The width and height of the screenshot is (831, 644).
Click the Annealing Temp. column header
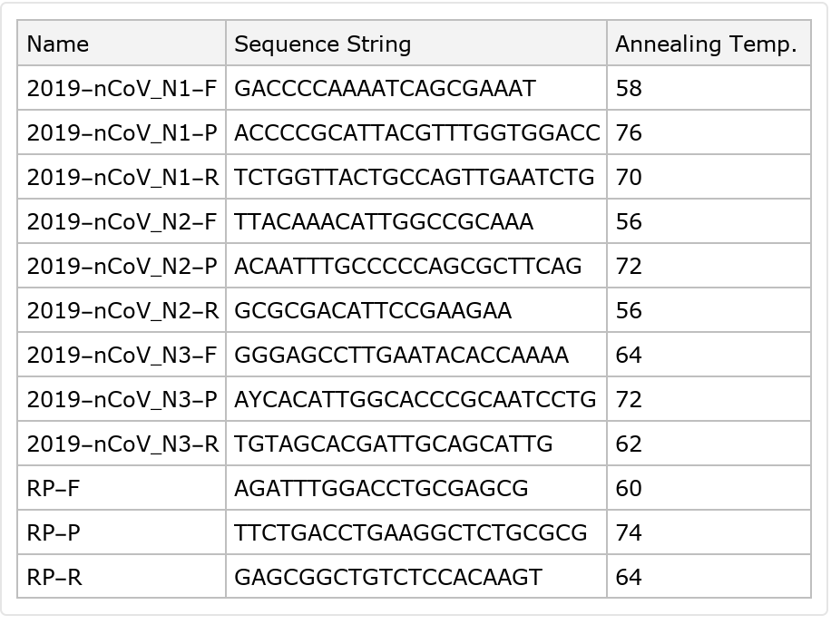(x=705, y=44)
